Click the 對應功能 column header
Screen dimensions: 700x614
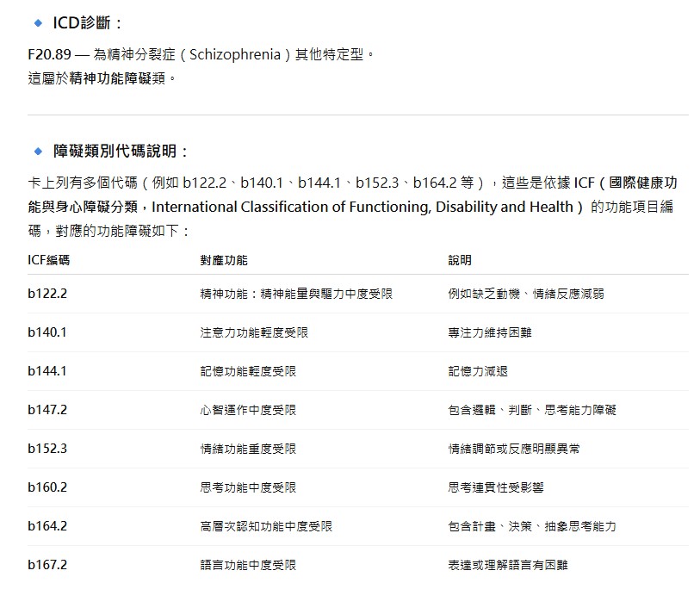(224, 260)
